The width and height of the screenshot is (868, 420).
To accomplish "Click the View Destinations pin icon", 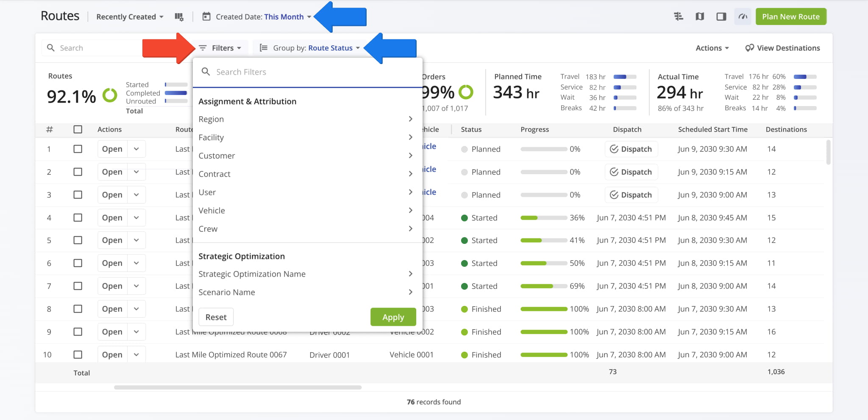I will coord(749,48).
